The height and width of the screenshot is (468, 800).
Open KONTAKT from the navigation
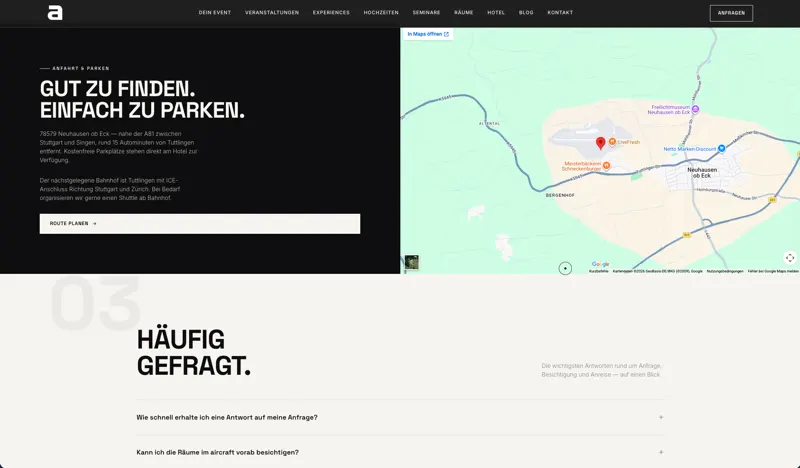coord(560,13)
